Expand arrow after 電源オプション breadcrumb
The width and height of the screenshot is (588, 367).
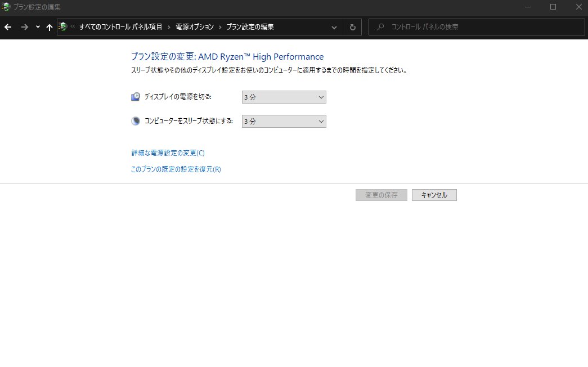[220, 27]
